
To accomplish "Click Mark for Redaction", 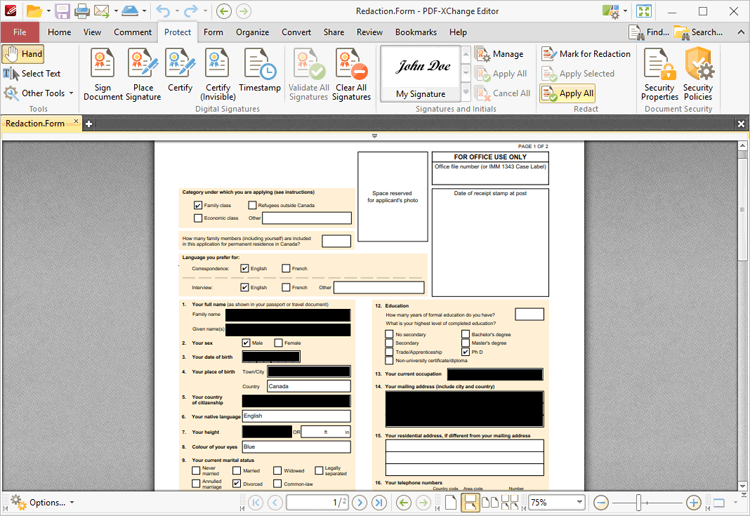I will click(x=586, y=54).
